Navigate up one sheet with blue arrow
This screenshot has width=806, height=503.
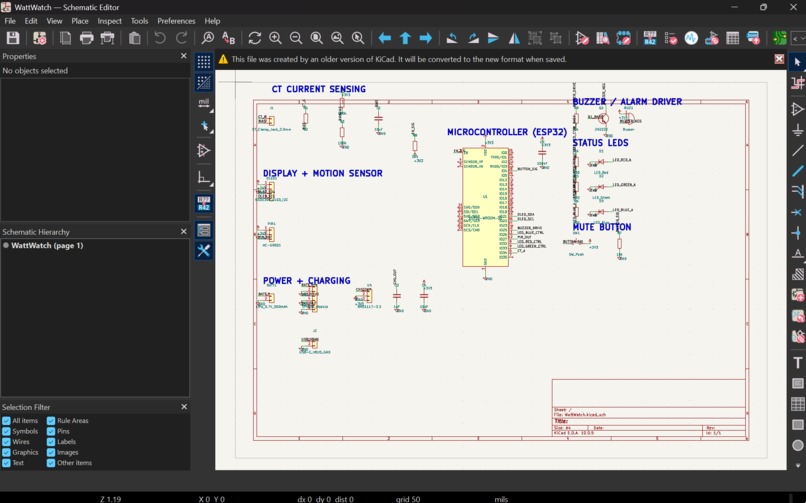(x=405, y=38)
